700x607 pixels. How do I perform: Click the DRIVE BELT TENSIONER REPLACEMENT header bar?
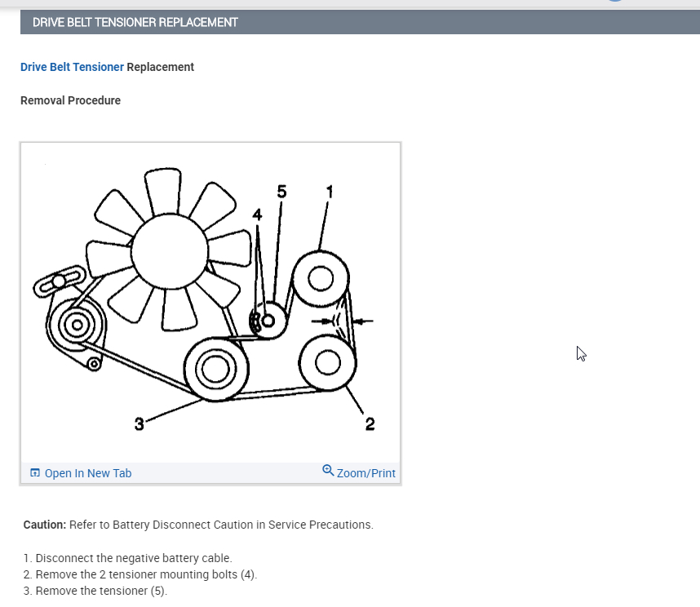click(361, 22)
